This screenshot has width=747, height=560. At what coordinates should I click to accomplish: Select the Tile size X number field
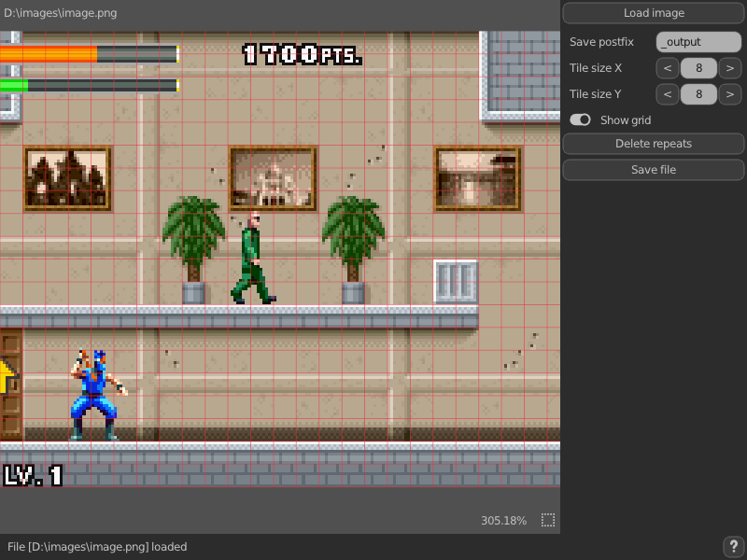pyautogui.click(x=698, y=68)
